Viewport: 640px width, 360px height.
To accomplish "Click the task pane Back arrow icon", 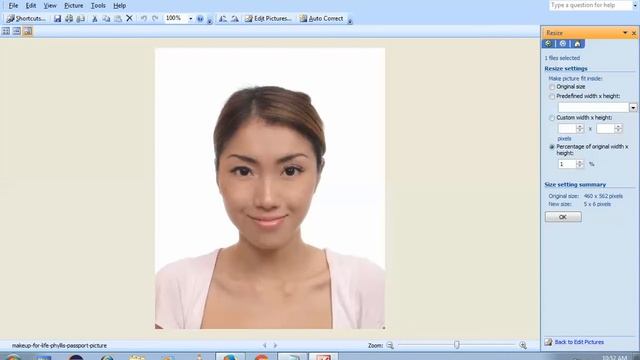I will pyautogui.click(x=548, y=44).
